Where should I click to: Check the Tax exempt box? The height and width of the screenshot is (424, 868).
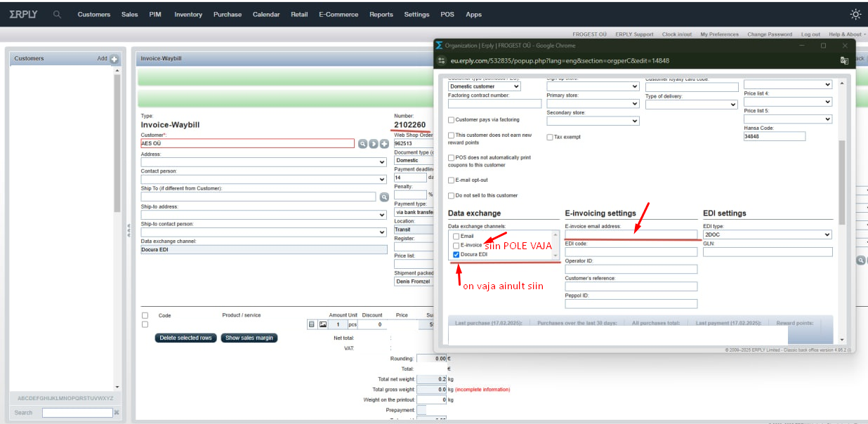click(x=550, y=137)
